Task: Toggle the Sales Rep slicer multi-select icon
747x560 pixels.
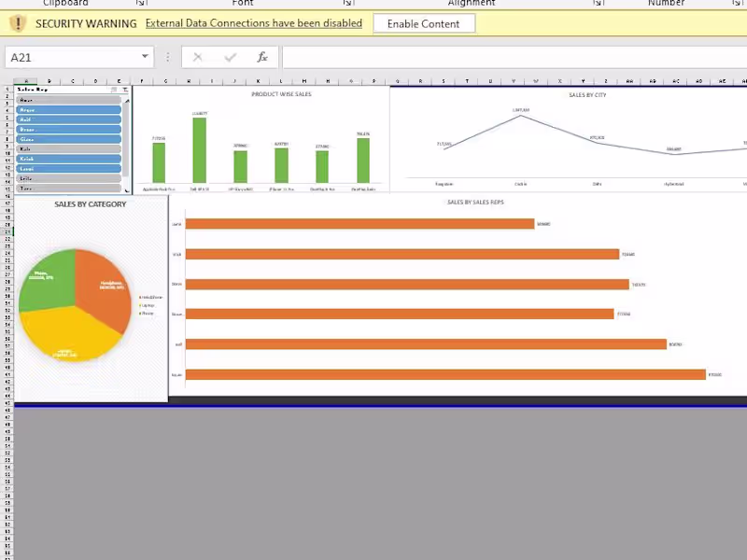Action: point(114,90)
